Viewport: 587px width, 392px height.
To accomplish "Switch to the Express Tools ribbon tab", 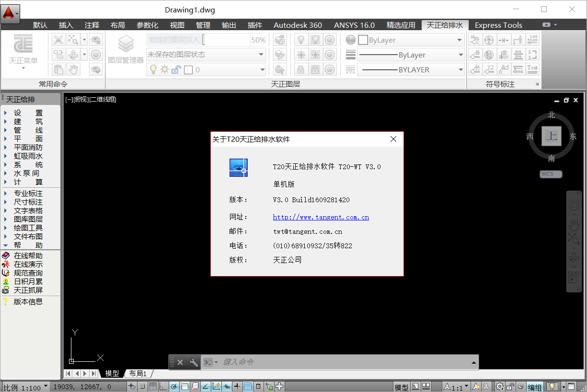I will 498,25.
